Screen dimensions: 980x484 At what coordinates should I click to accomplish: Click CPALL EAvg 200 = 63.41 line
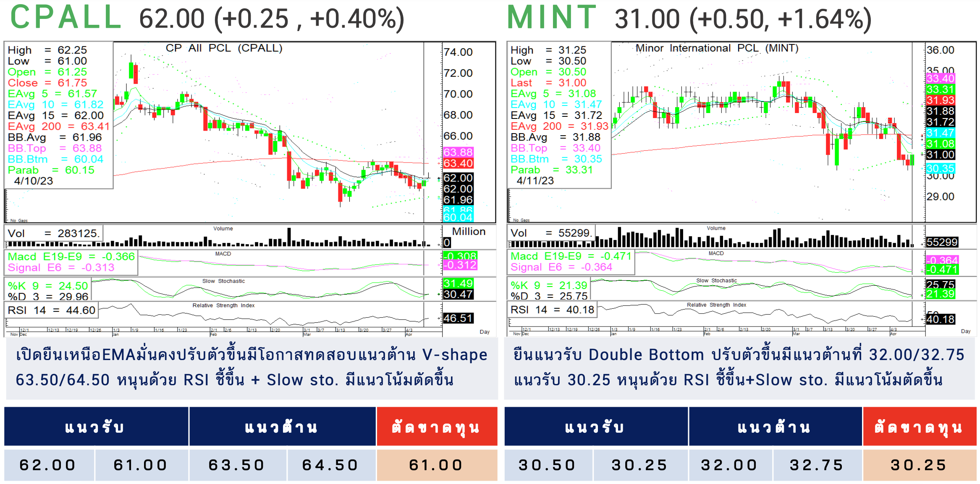(x=59, y=126)
